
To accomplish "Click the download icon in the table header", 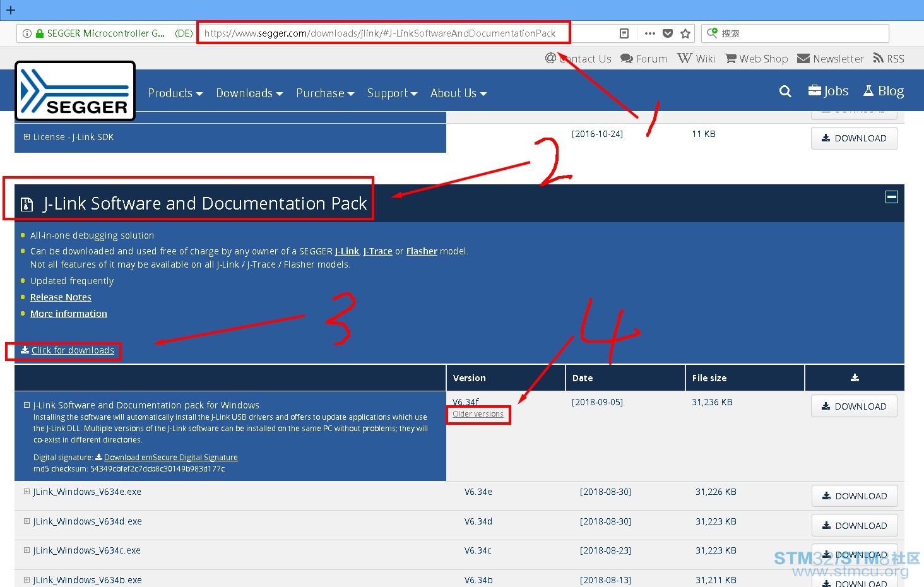I will (855, 378).
